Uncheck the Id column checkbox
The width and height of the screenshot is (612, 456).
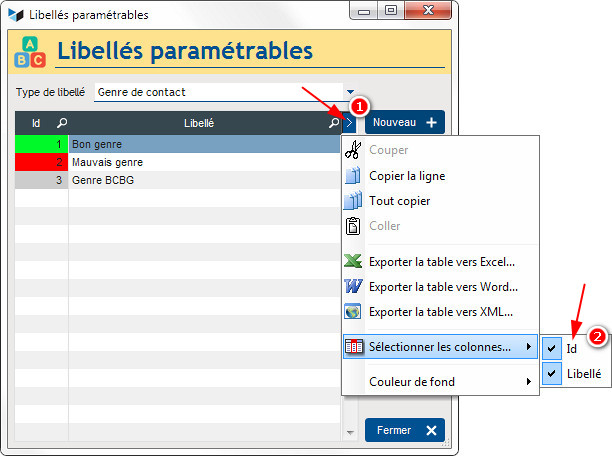[552, 349]
